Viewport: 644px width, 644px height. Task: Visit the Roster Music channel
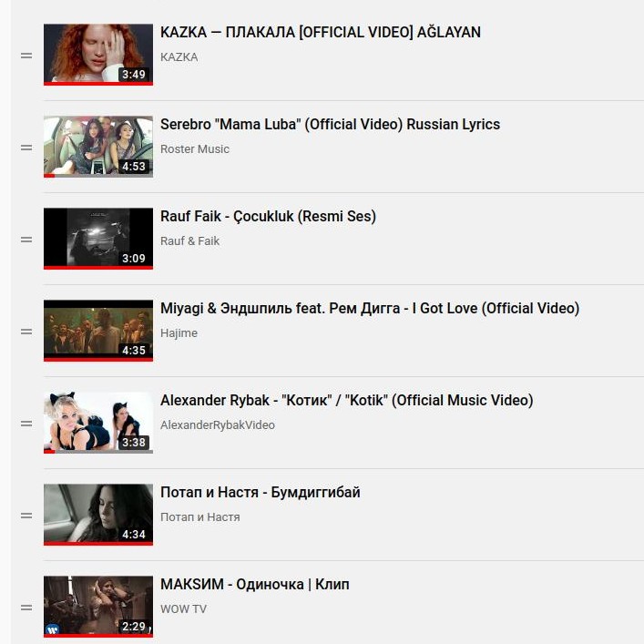[195, 148]
